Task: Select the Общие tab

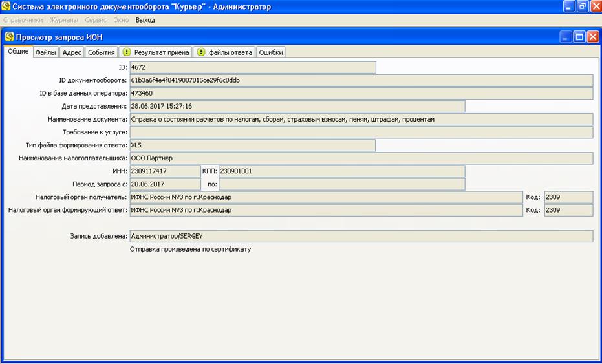Action: coord(17,52)
